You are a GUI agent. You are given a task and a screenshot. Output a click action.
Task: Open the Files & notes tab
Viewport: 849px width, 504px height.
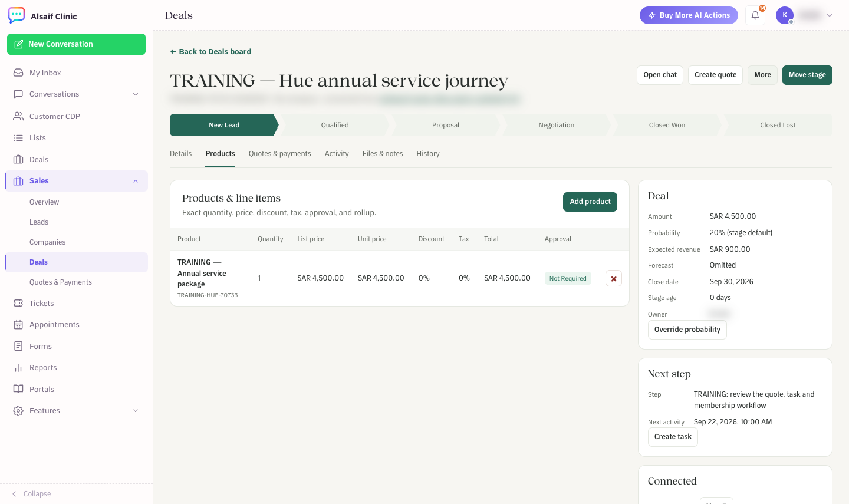tap(383, 154)
